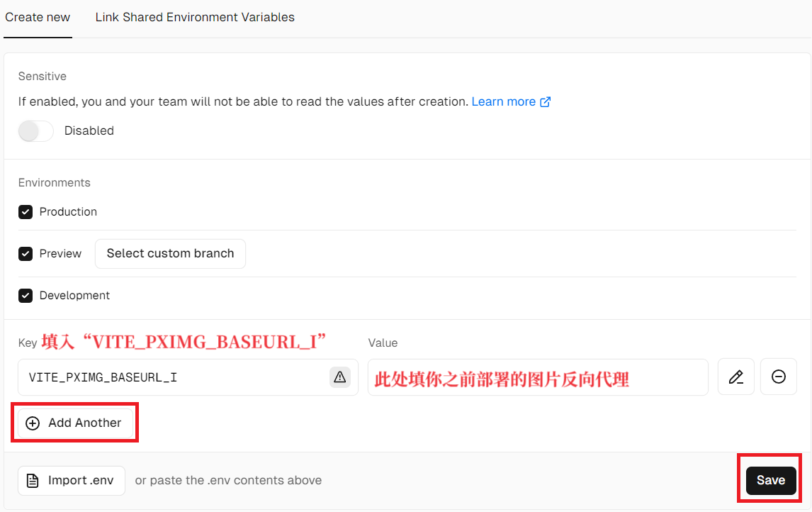Uncheck the Preview environment checkbox

[x=26, y=254]
